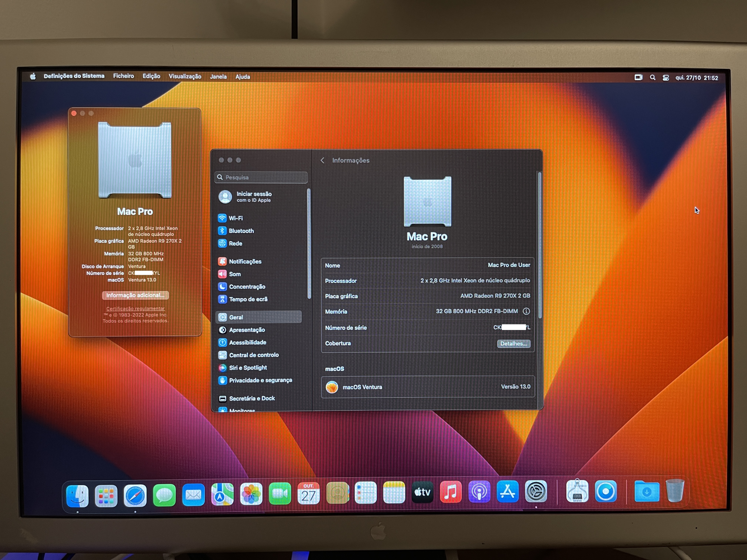Open the Som sound settings
The image size is (747, 560).
point(235,274)
